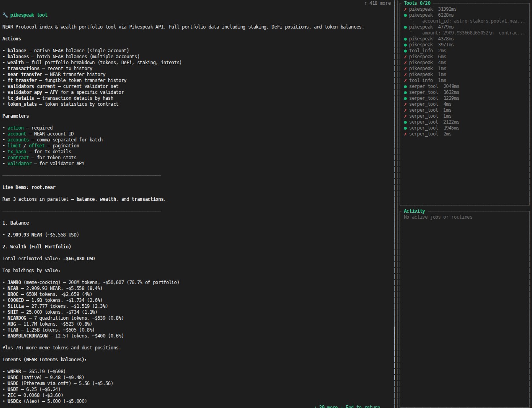Click the 'Live Demo: root.near' heading

tap(29, 187)
